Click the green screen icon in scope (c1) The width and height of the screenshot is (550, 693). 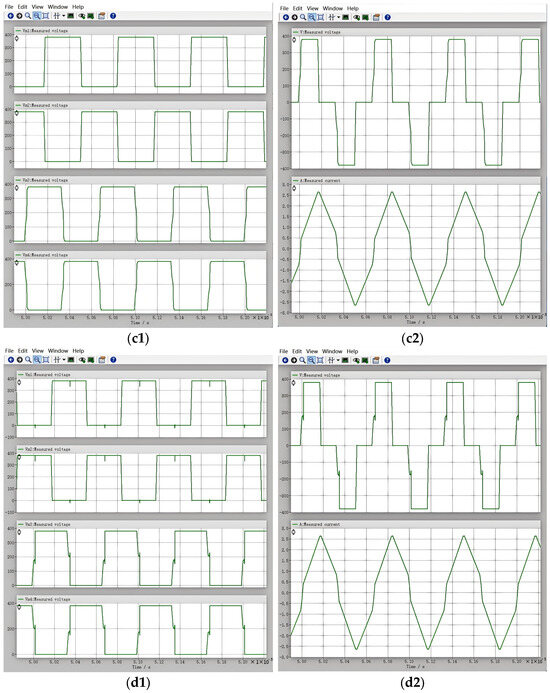tap(90, 15)
